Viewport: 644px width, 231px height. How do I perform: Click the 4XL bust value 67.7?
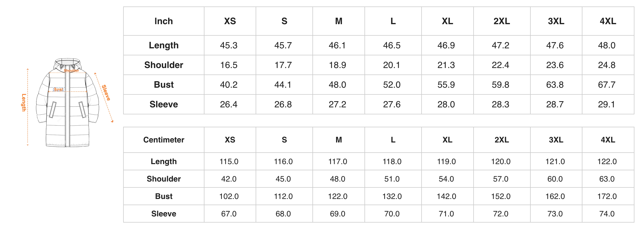(607, 85)
